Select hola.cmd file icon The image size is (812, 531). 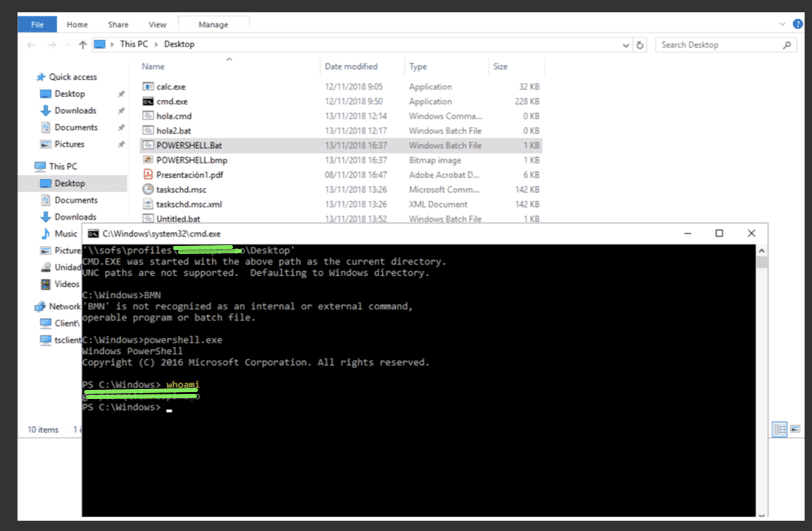[x=148, y=116]
